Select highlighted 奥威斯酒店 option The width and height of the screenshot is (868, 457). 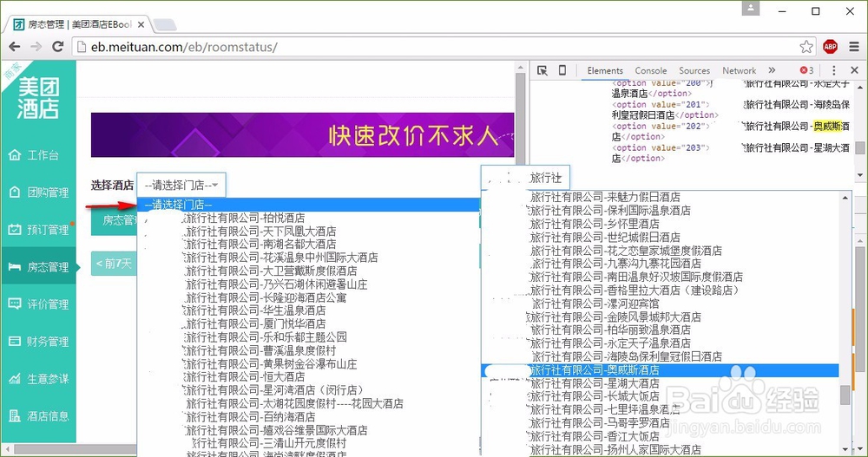tap(660, 370)
